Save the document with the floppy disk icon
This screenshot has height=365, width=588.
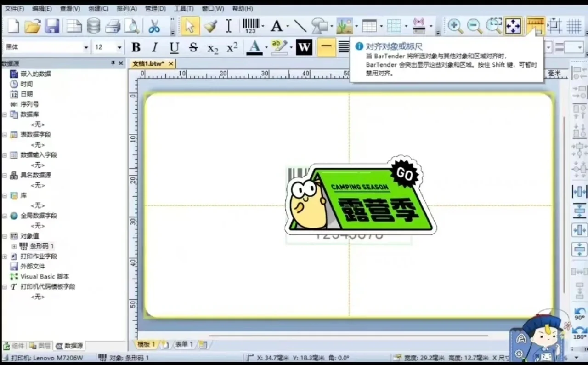click(52, 26)
